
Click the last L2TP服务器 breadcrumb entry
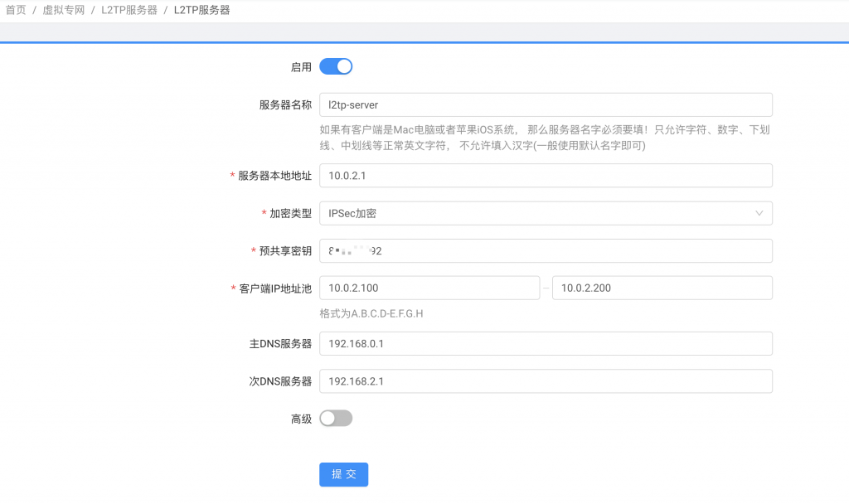coord(201,11)
